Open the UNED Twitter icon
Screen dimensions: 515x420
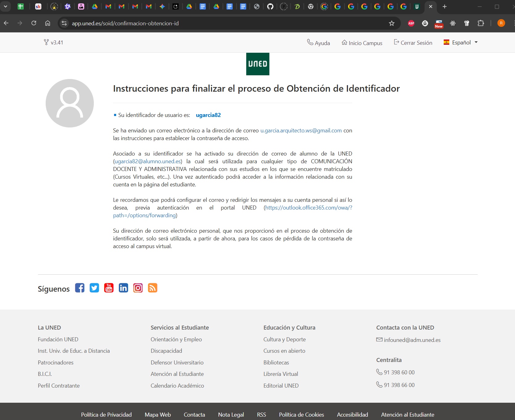(x=94, y=288)
